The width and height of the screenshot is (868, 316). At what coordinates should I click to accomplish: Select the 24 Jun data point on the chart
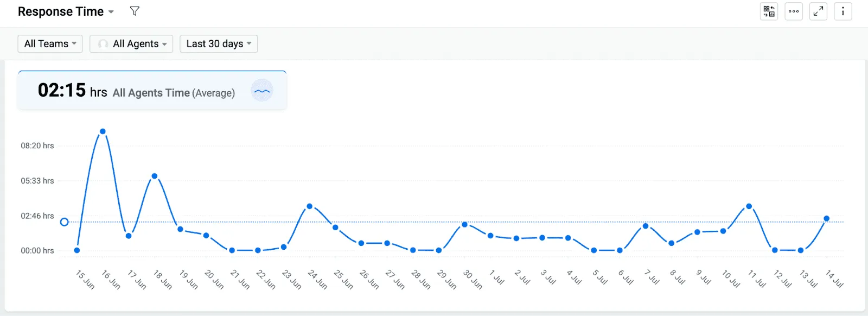pyautogui.click(x=310, y=206)
